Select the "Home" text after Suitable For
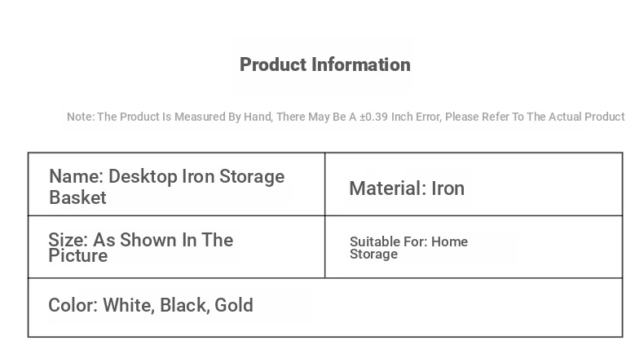The image size is (644, 363). (x=449, y=241)
